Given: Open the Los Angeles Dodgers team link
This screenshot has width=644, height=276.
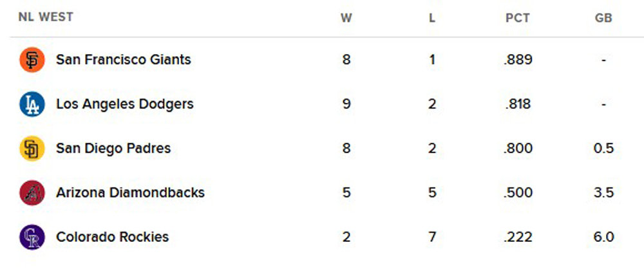Looking at the screenshot, I should (124, 104).
